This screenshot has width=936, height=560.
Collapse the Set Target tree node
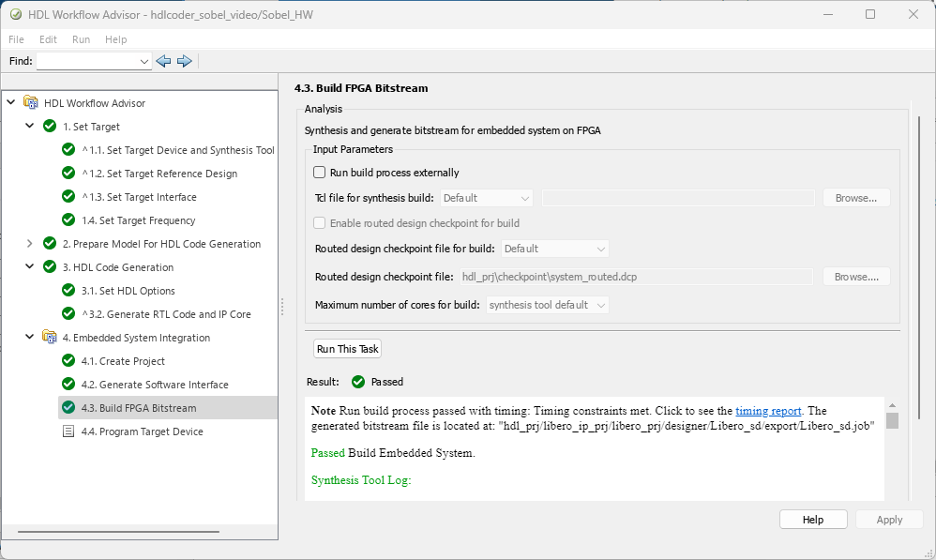[x=30, y=127]
